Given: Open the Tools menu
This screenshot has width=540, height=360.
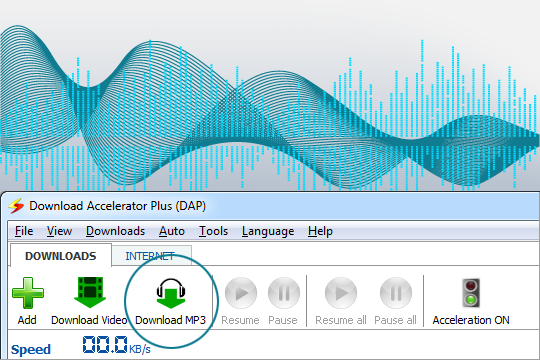Looking at the screenshot, I should pos(213,231).
